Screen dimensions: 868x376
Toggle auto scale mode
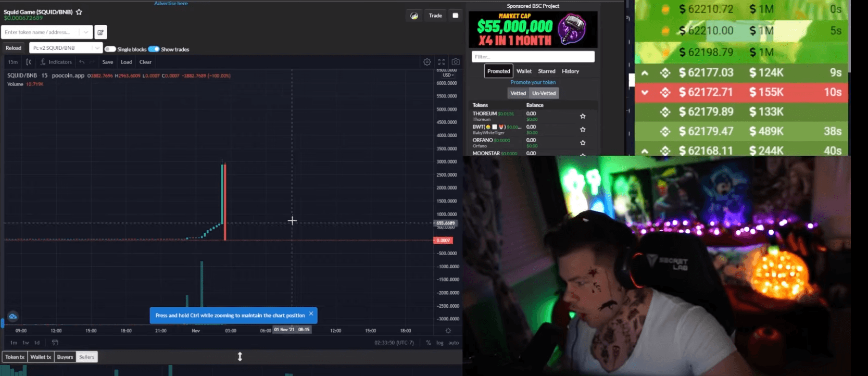point(454,343)
